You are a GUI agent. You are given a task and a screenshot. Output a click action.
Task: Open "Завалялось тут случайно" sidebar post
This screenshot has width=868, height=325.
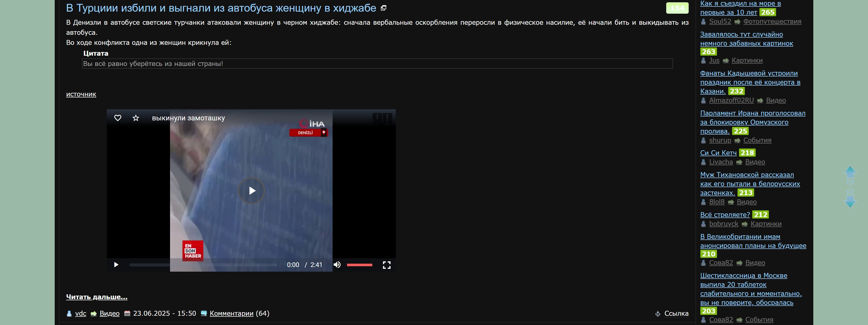coord(747,39)
